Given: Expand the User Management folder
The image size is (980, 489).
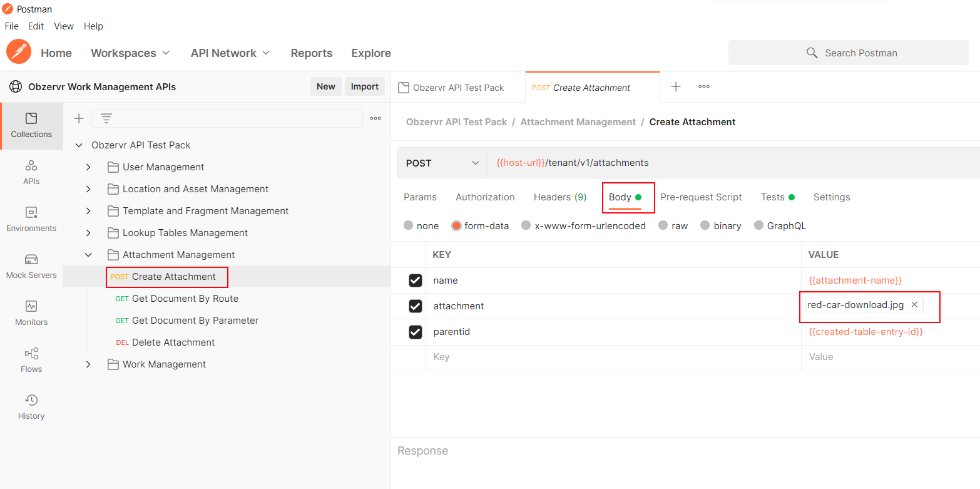Looking at the screenshot, I should click(x=88, y=167).
